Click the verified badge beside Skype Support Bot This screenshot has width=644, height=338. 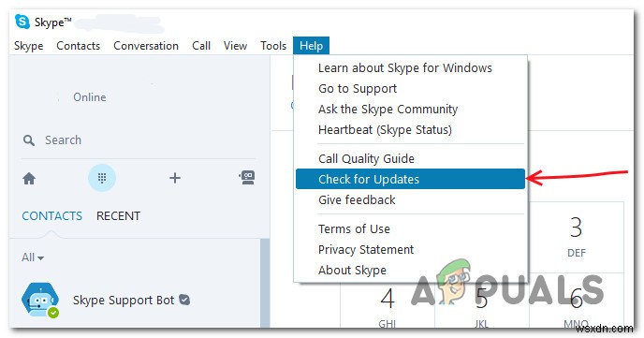184,300
